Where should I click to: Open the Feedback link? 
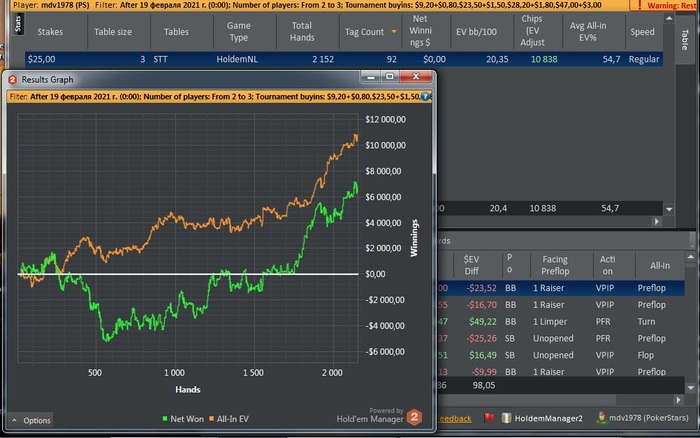pyautogui.click(x=454, y=418)
